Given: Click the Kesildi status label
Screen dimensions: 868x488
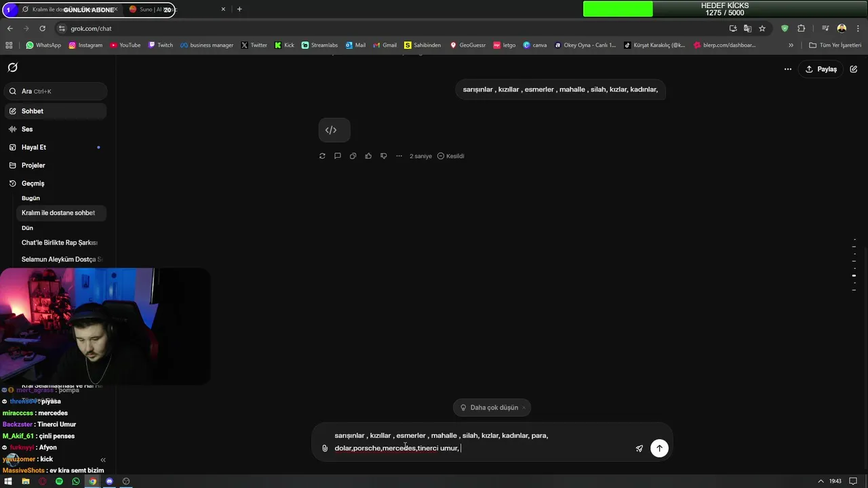Looking at the screenshot, I should coord(451,156).
